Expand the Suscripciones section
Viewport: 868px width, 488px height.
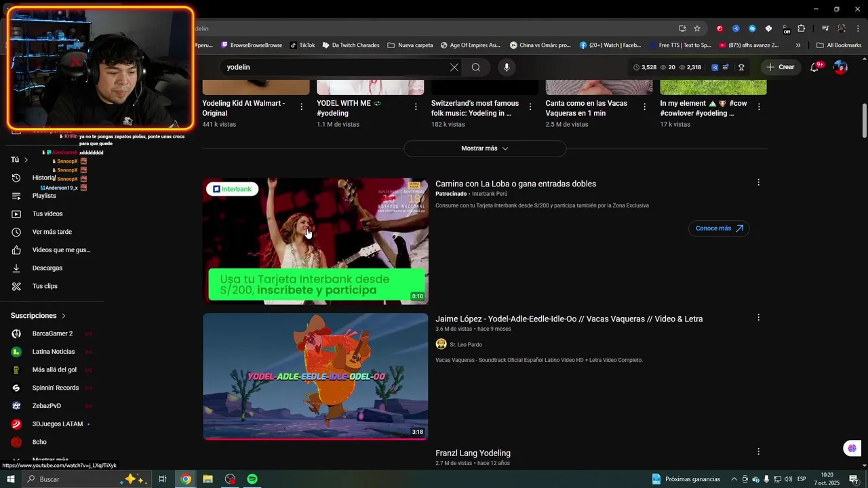click(x=39, y=316)
